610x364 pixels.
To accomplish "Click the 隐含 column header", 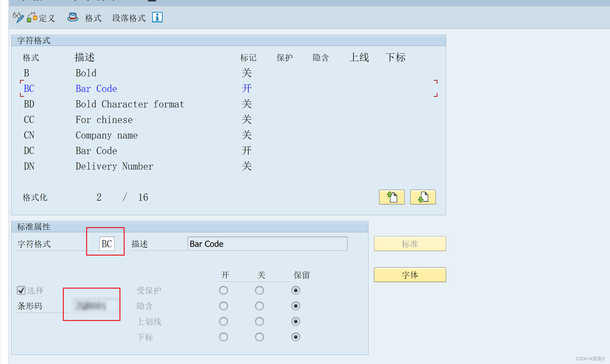I will tap(321, 58).
